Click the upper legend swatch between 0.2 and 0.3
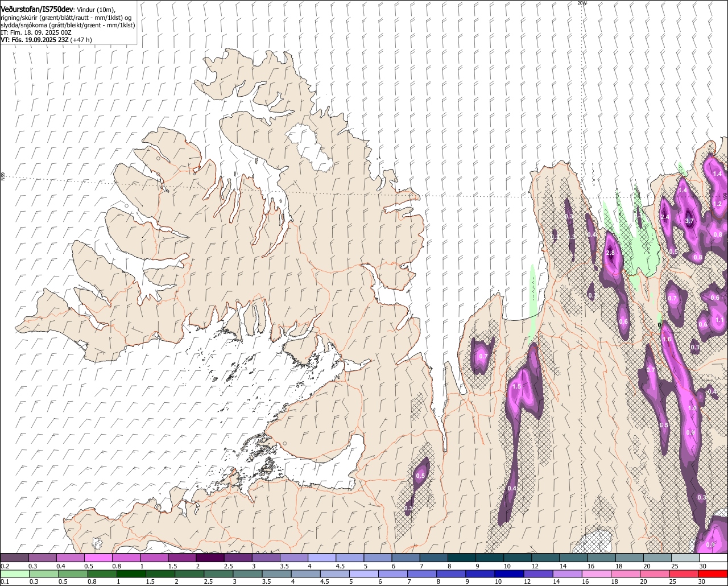728x586 pixels. click(x=15, y=558)
